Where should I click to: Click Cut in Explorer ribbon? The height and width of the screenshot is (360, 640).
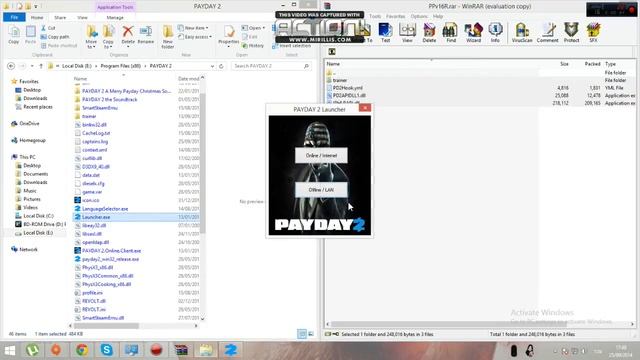pos(48,28)
